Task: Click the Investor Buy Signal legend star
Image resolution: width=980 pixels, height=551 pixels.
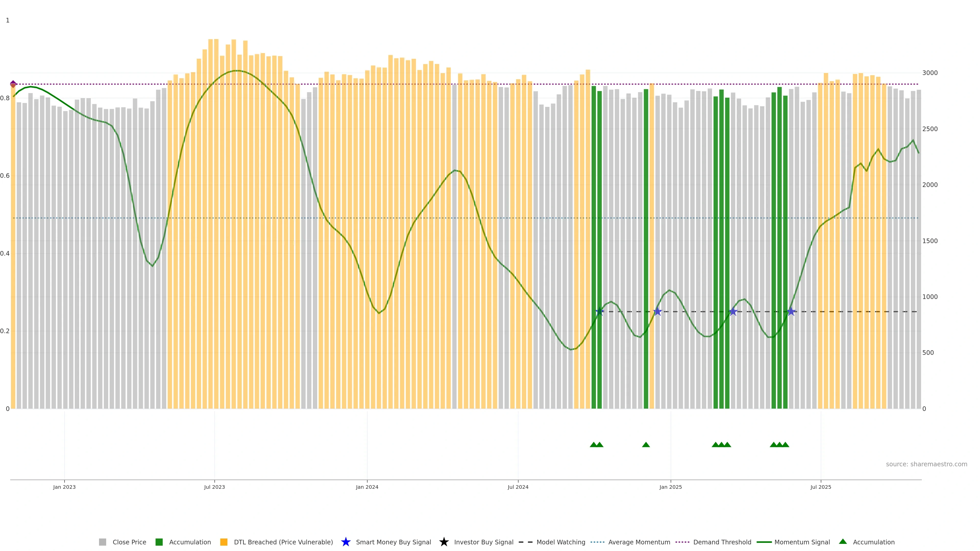Action: [444, 542]
